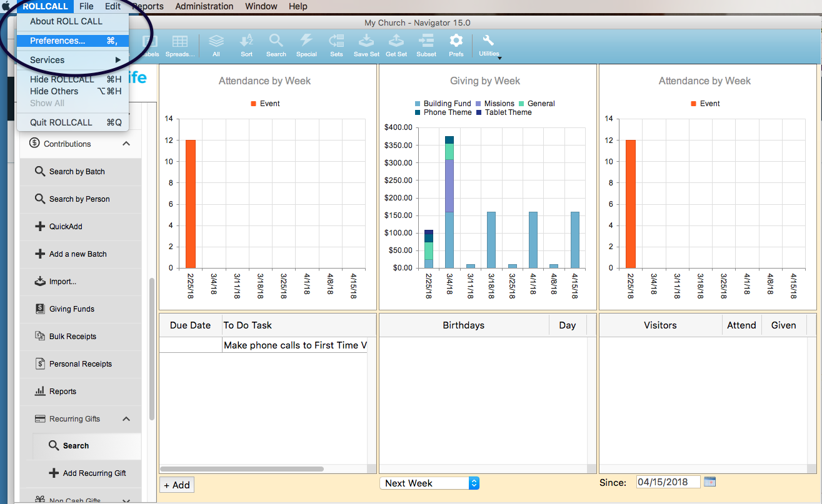Click the Reports bar chart icon
This screenshot has width=822, height=504.
pos(39,391)
